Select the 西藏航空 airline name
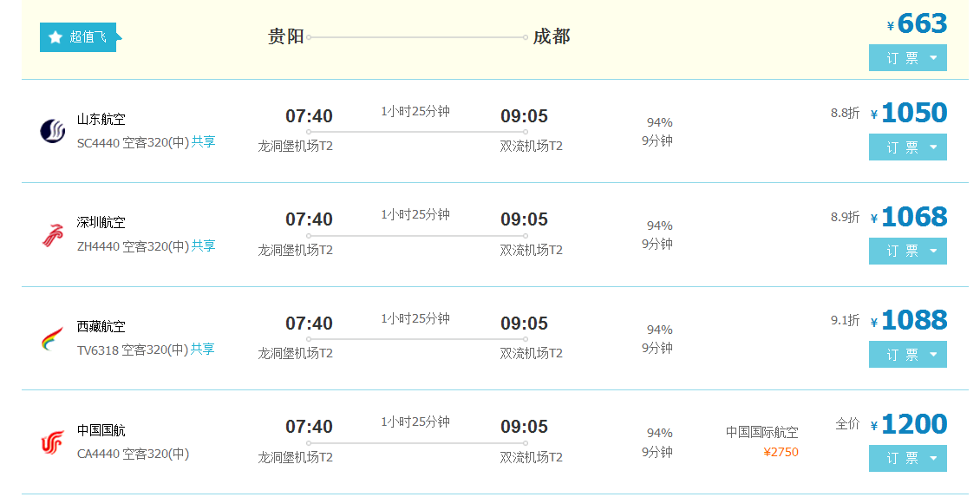980x497 pixels. (x=101, y=326)
